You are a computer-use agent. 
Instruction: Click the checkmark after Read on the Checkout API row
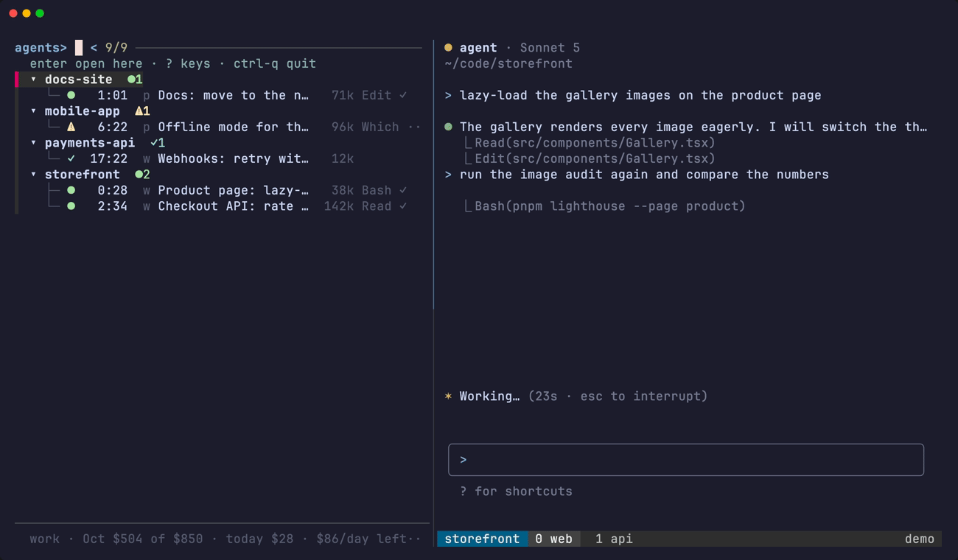pyautogui.click(x=403, y=206)
